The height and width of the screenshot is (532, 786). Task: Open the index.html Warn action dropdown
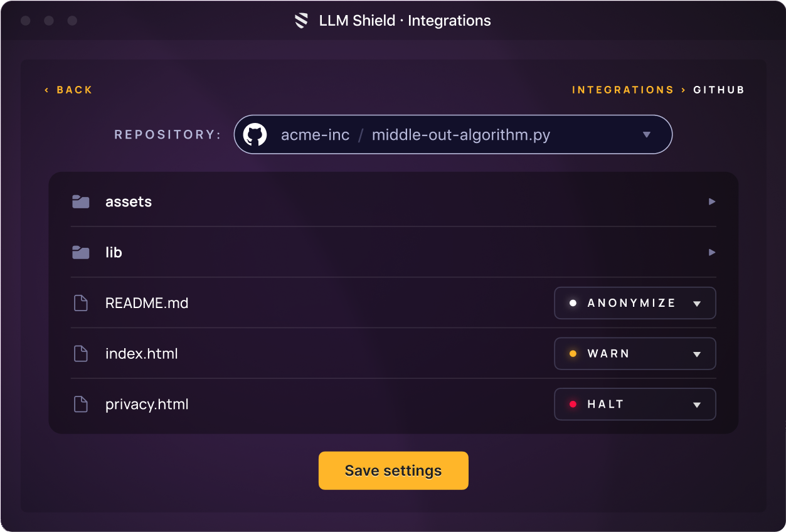coord(697,354)
